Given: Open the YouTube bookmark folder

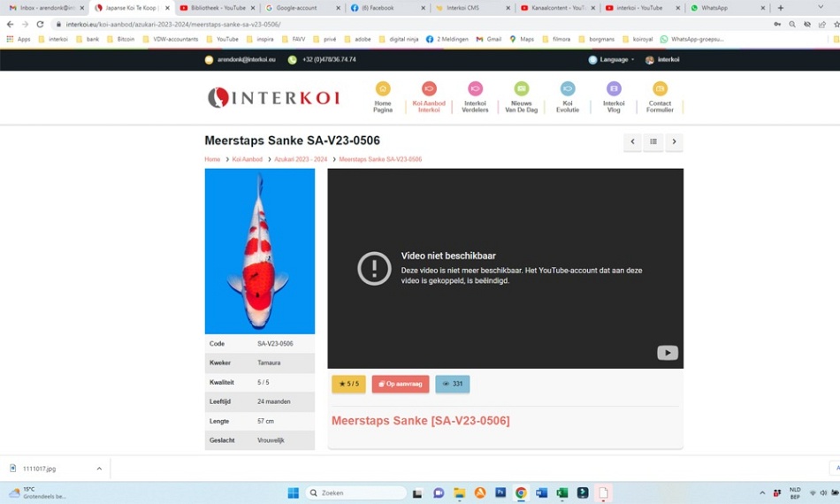Looking at the screenshot, I should 222,39.
